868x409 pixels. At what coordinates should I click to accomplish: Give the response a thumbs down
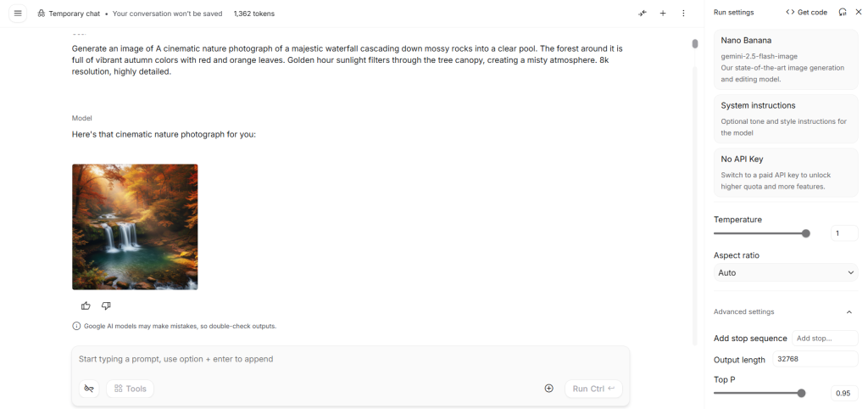106,305
